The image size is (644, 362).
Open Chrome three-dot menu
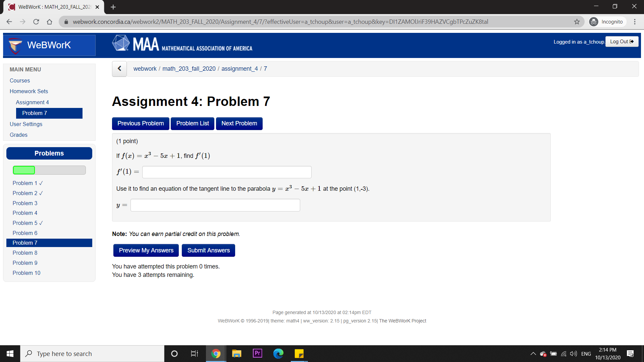635,22
